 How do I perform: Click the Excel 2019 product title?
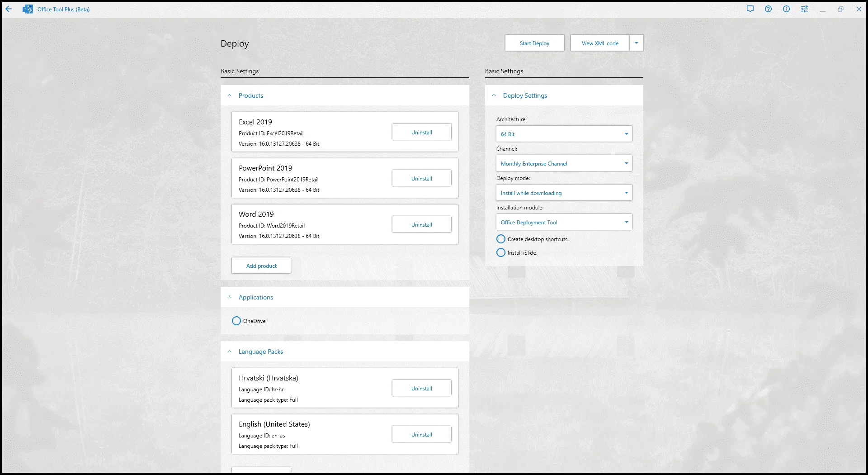pyautogui.click(x=255, y=122)
